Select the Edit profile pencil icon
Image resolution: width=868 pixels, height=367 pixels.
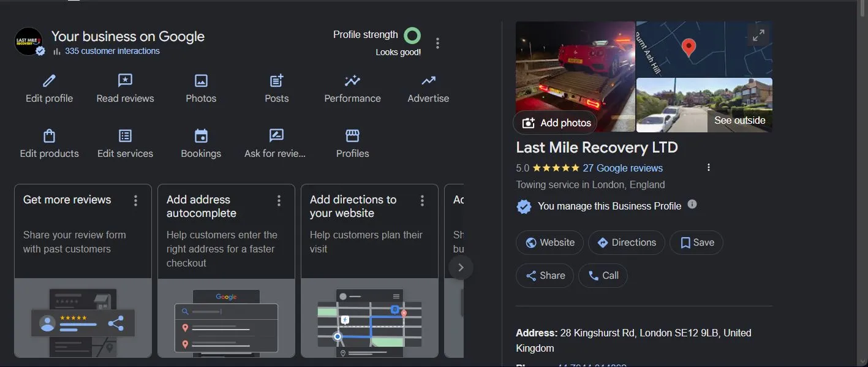point(49,80)
